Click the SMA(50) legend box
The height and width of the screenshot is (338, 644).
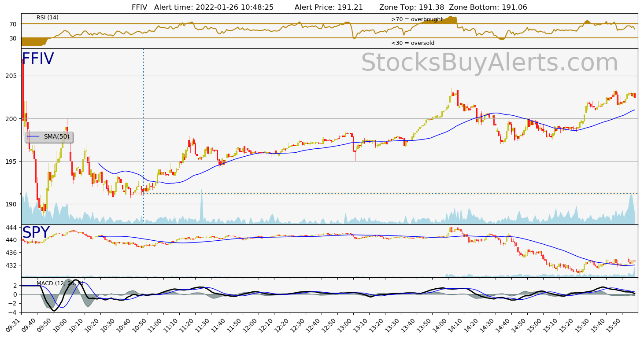tap(49, 137)
